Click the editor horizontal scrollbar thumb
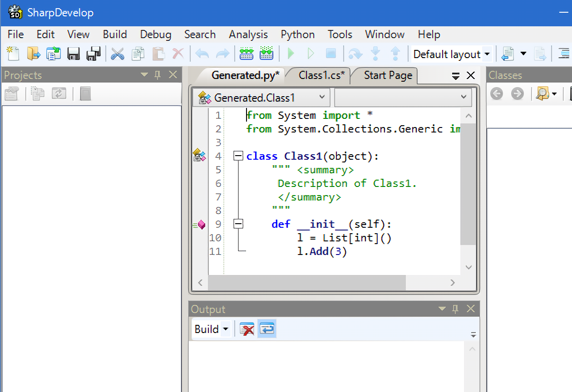The width and height of the screenshot is (572, 392). (x=306, y=283)
